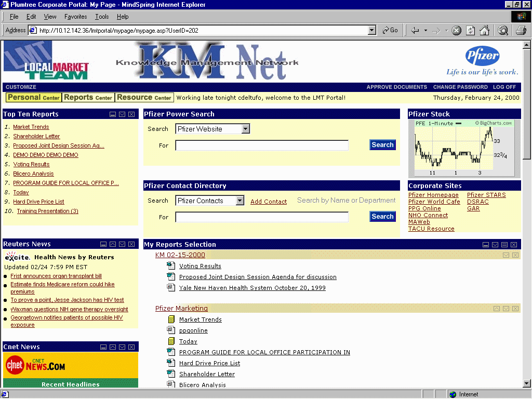
Task: Move the Cnet News gadget up
Action: (113, 347)
